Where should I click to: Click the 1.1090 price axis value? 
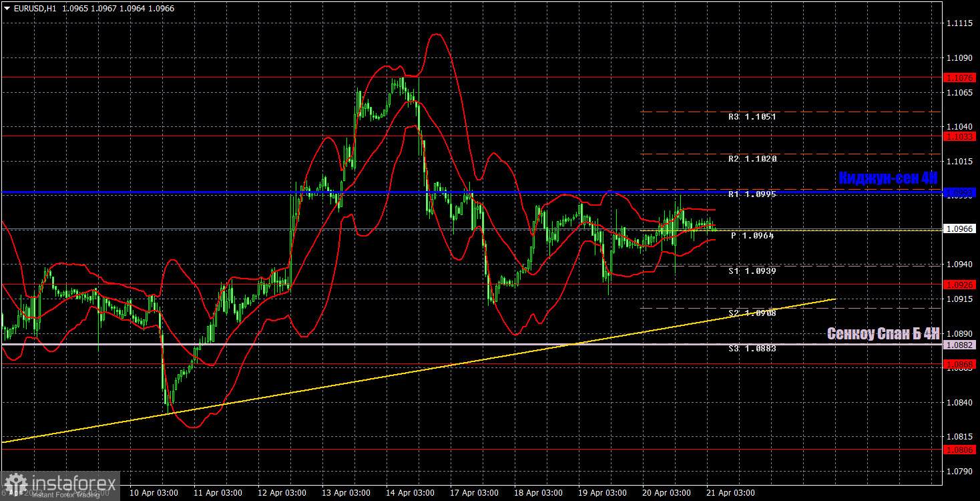click(960, 58)
